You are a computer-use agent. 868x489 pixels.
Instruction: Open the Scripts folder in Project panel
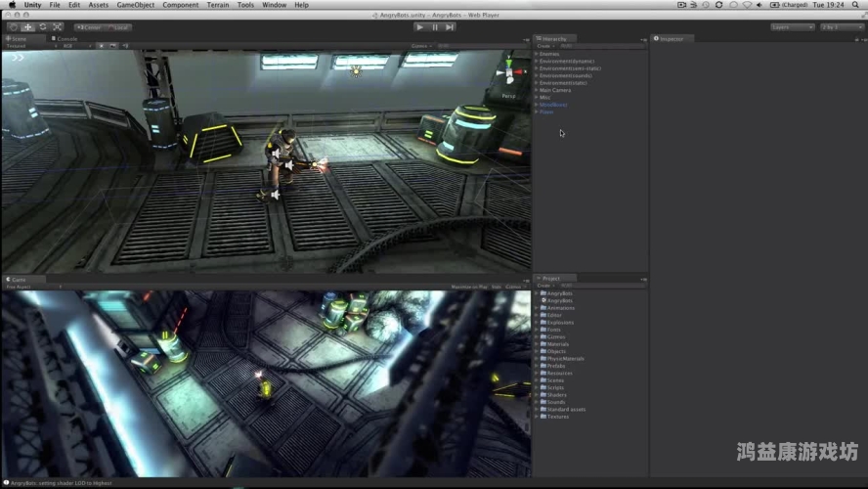[555, 387]
